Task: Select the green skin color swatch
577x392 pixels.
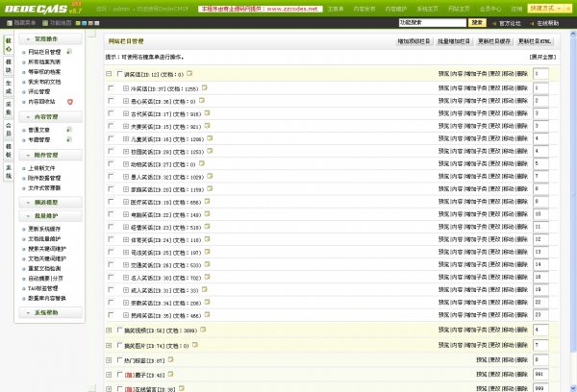Action: pos(78,23)
